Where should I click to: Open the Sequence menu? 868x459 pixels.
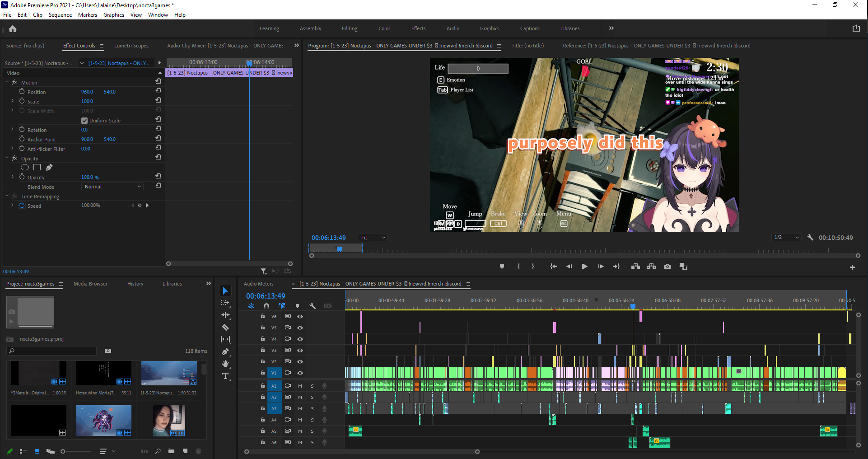[60, 15]
